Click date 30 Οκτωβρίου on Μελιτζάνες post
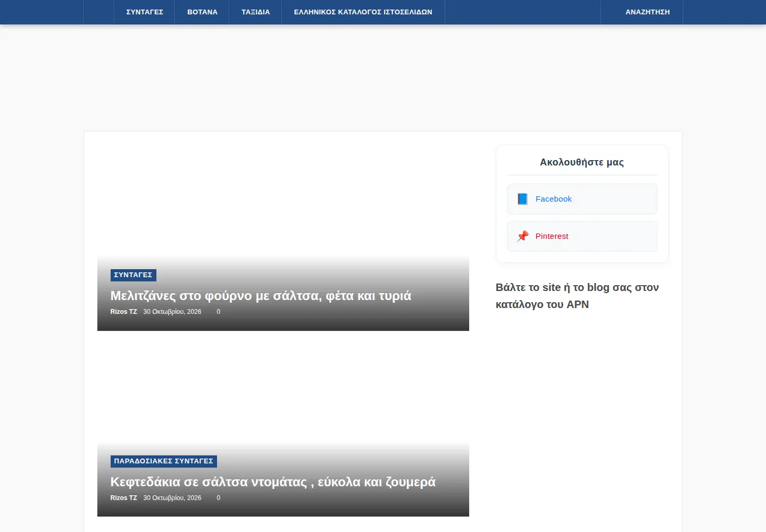Screen dimensions: 766x532 tap(172, 312)
